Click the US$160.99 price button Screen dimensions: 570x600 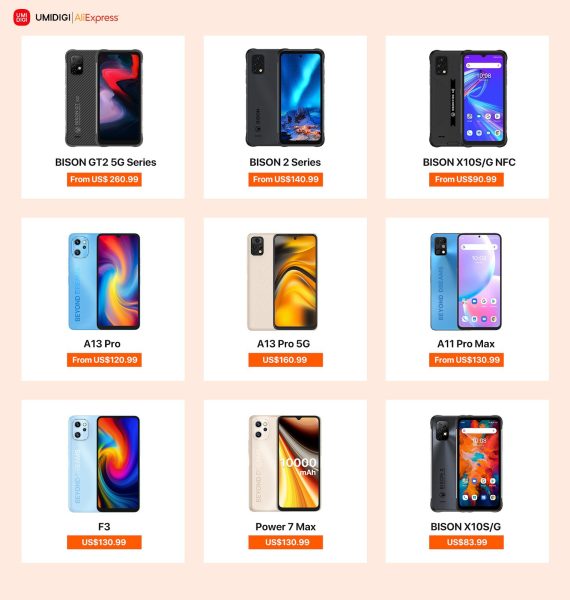tap(285, 360)
